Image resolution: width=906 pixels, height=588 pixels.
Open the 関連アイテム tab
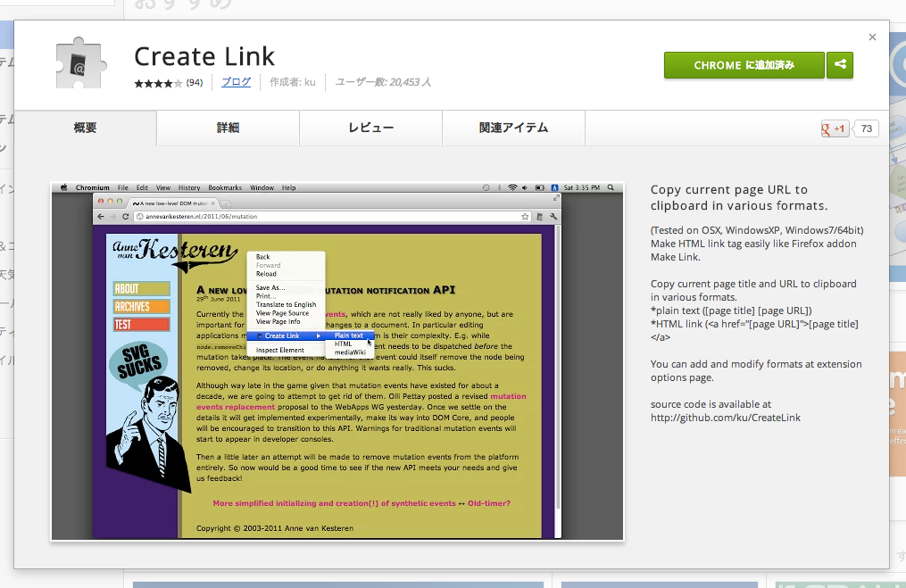pos(513,128)
